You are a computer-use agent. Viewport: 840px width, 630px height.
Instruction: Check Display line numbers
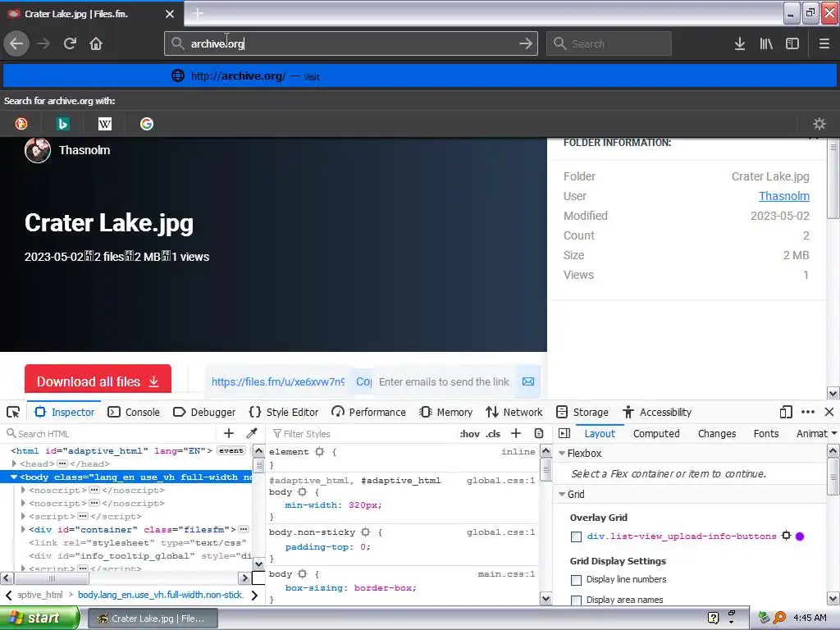(576, 580)
